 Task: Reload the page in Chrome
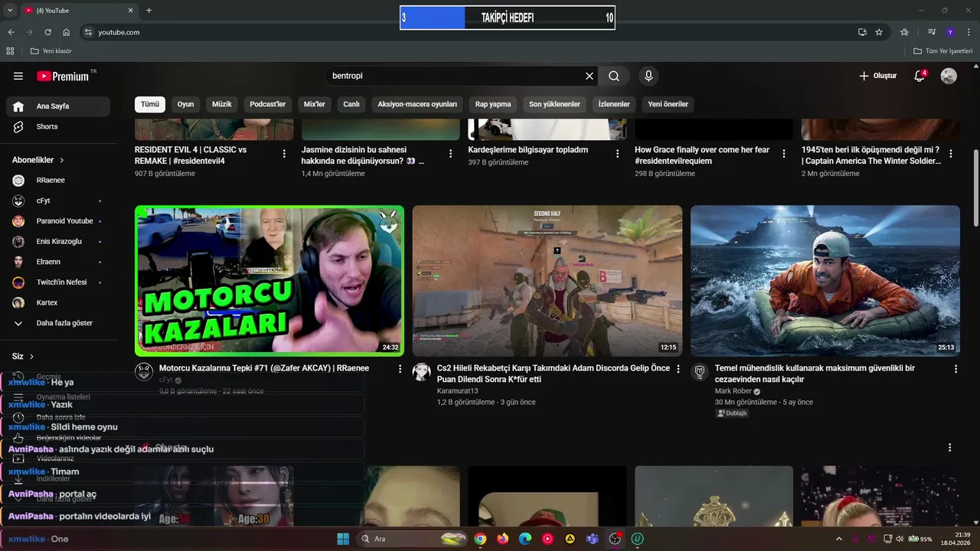click(x=47, y=32)
